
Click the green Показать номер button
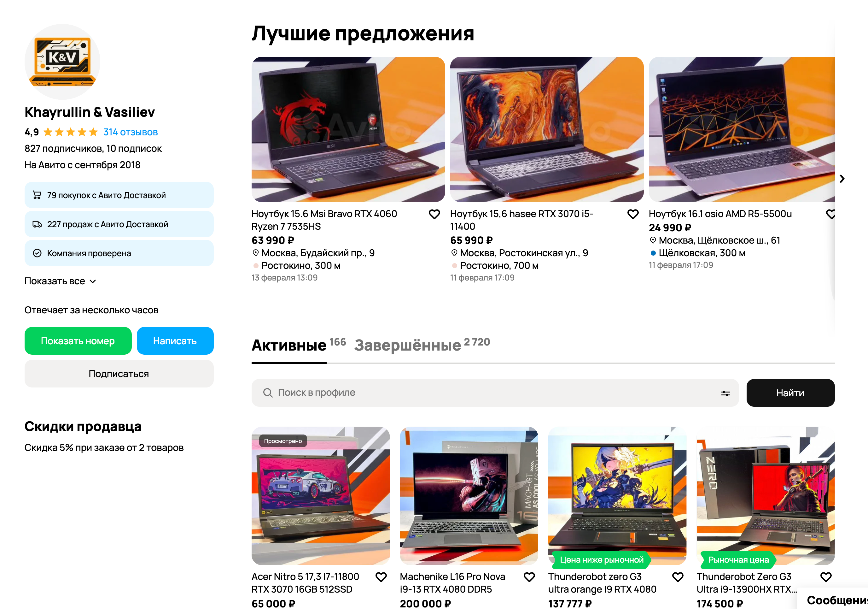[x=78, y=341]
